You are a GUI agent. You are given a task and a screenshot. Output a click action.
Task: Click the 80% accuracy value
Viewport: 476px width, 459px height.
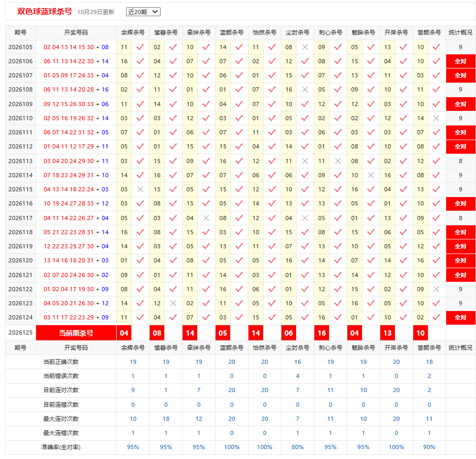(298, 447)
